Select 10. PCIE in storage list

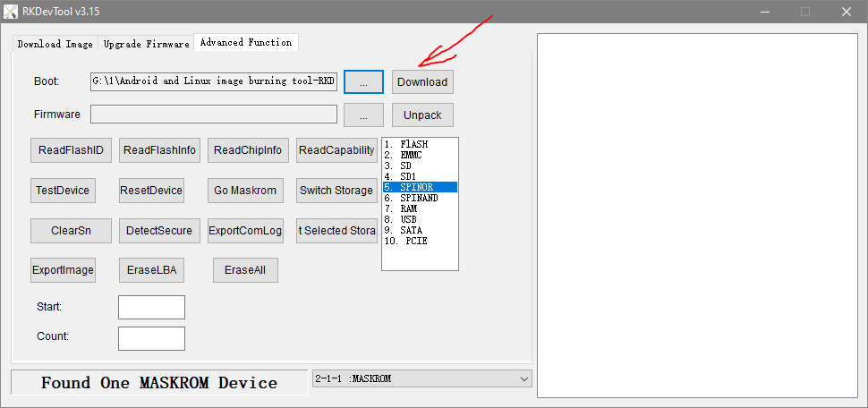(420, 241)
